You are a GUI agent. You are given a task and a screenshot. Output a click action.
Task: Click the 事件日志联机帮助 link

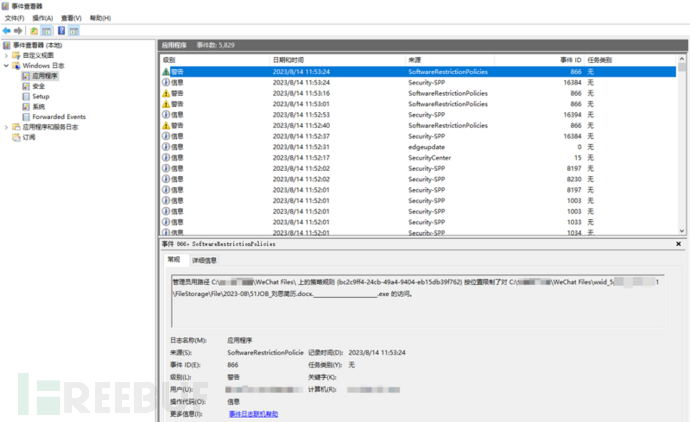[x=253, y=413]
